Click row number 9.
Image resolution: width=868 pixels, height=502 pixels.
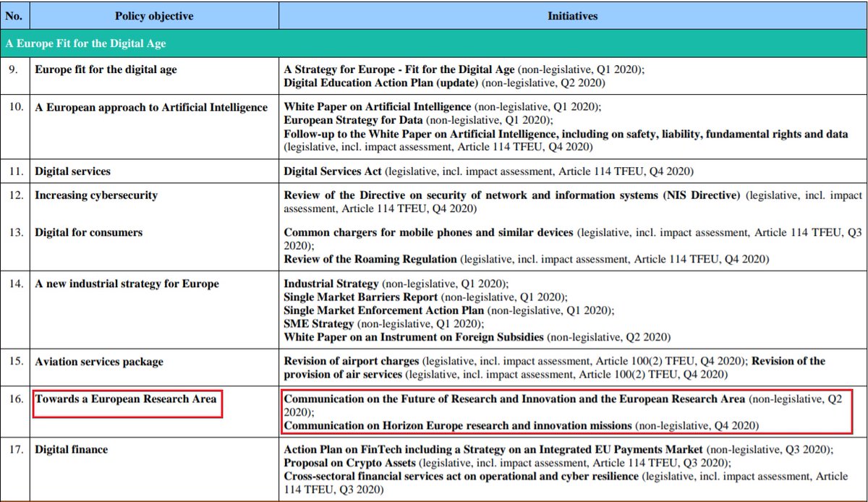click(x=14, y=70)
